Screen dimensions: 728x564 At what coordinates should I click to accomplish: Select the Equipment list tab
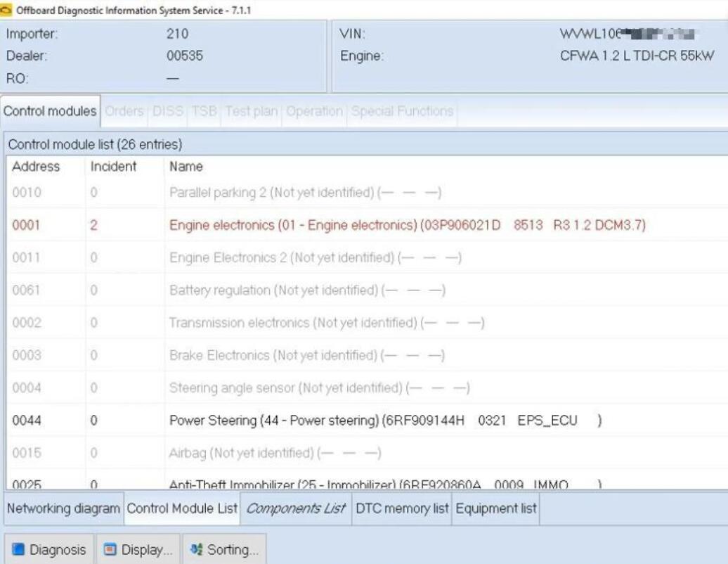[495, 508]
